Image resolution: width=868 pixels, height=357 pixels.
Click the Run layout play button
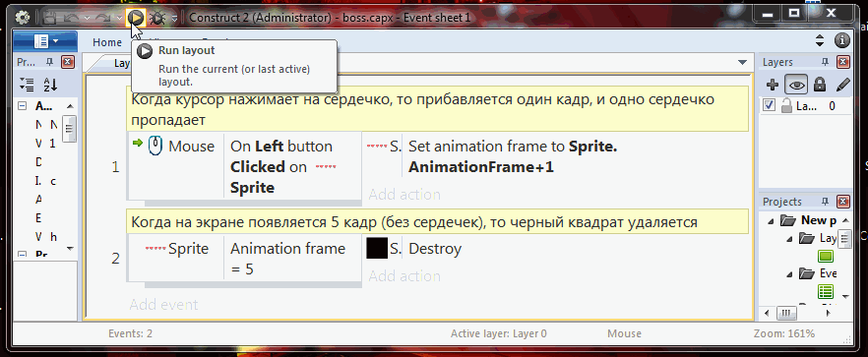136,19
